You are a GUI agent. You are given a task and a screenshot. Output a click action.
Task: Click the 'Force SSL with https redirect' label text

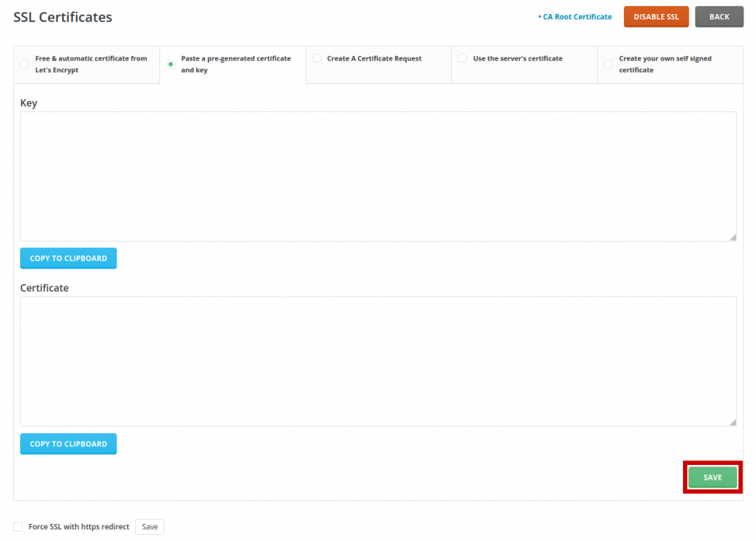(x=78, y=527)
